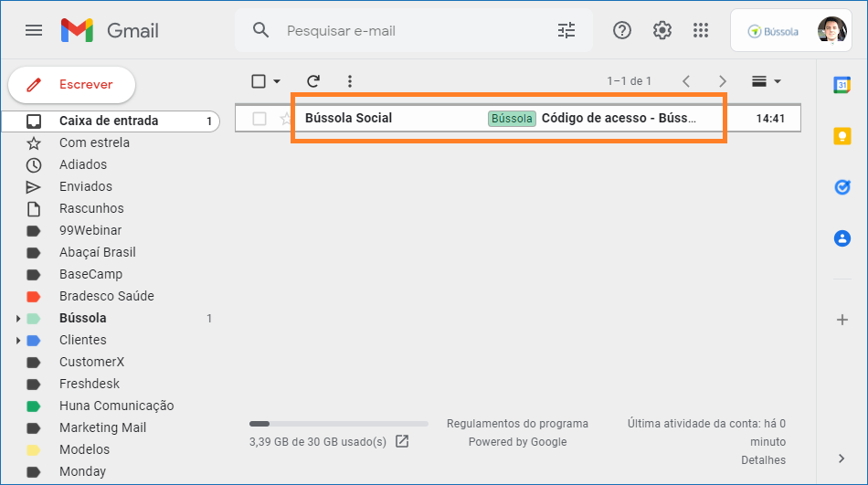This screenshot has height=485, width=868.
Task: Open Google Keep side panel icon
Action: pyautogui.click(x=842, y=136)
